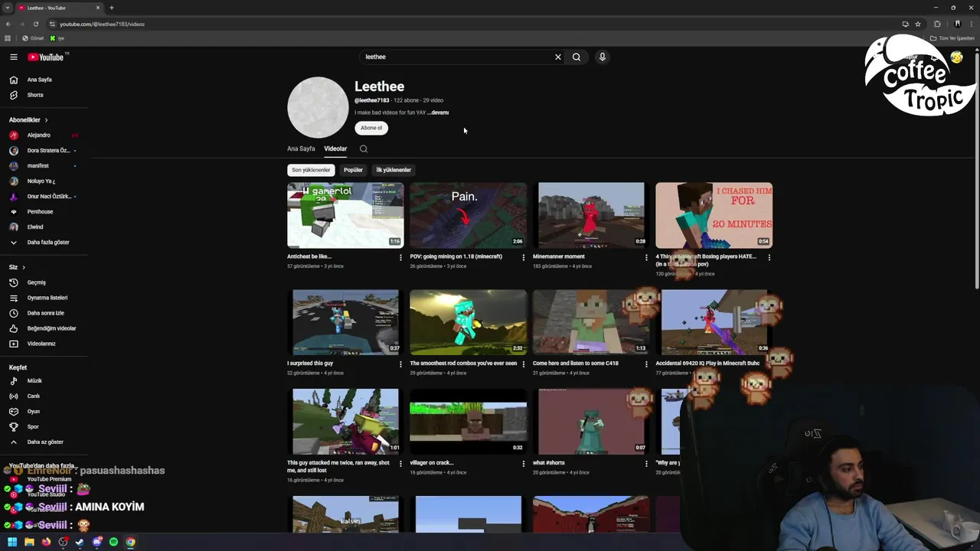Select Popüler filter chip

click(353, 170)
